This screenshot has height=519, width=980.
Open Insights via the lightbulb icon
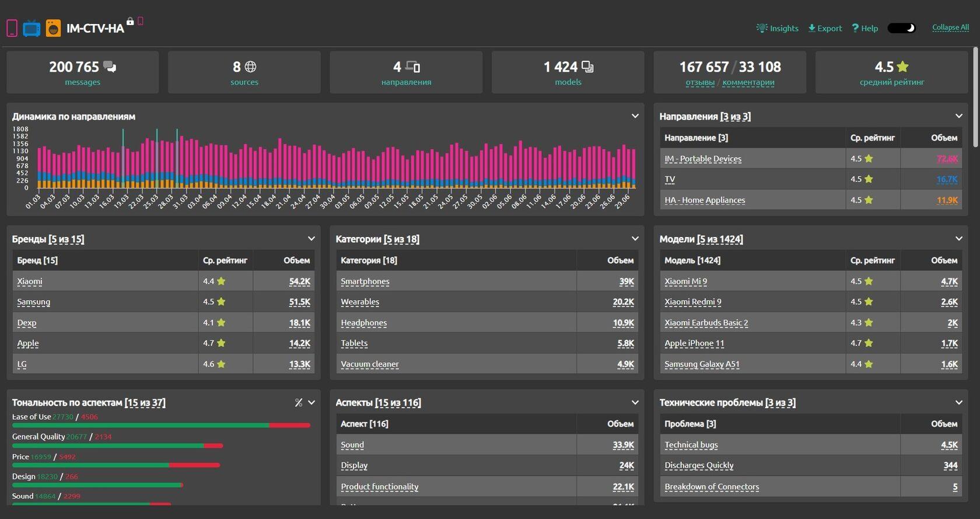coord(762,28)
